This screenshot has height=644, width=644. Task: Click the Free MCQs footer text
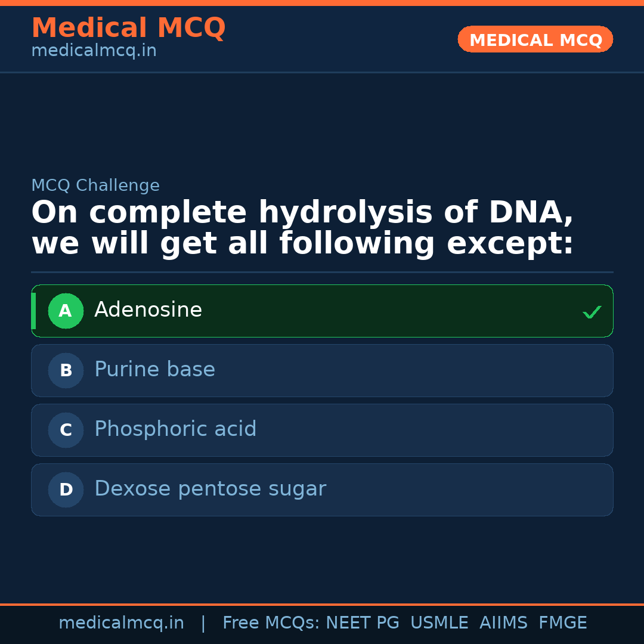click(x=271, y=623)
